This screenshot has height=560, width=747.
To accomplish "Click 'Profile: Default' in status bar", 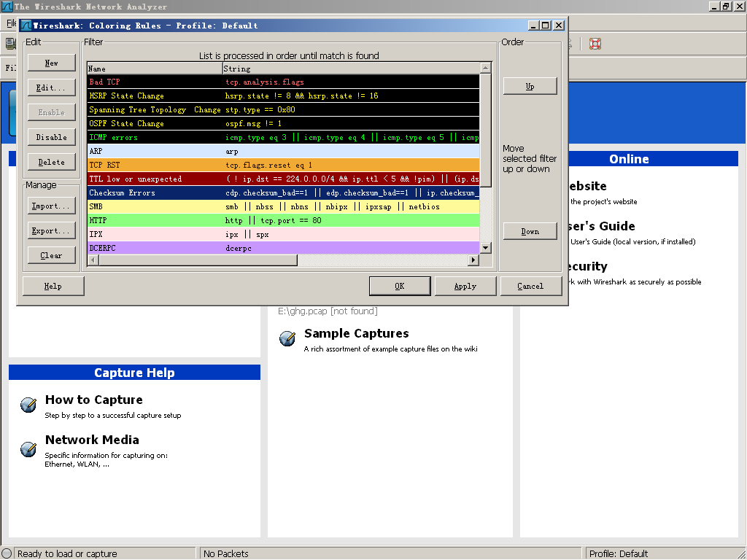I will pos(619,554).
